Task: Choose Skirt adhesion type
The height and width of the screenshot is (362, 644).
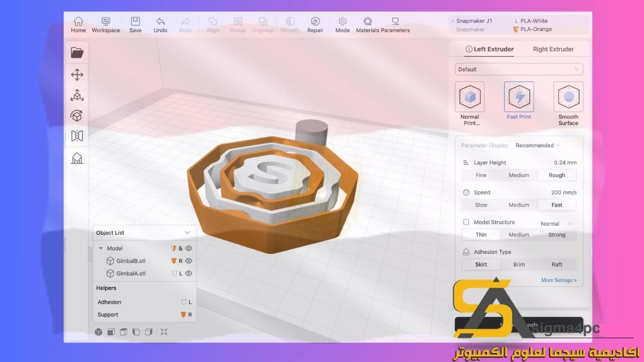Action: pos(481,264)
